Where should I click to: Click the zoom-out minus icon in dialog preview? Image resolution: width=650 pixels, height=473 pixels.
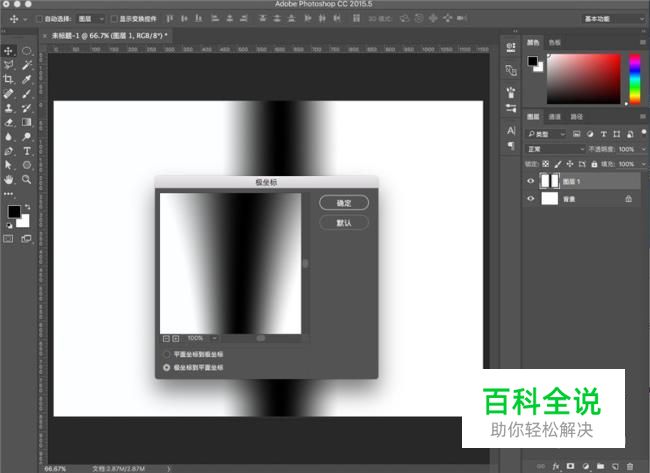(x=166, y=338)
